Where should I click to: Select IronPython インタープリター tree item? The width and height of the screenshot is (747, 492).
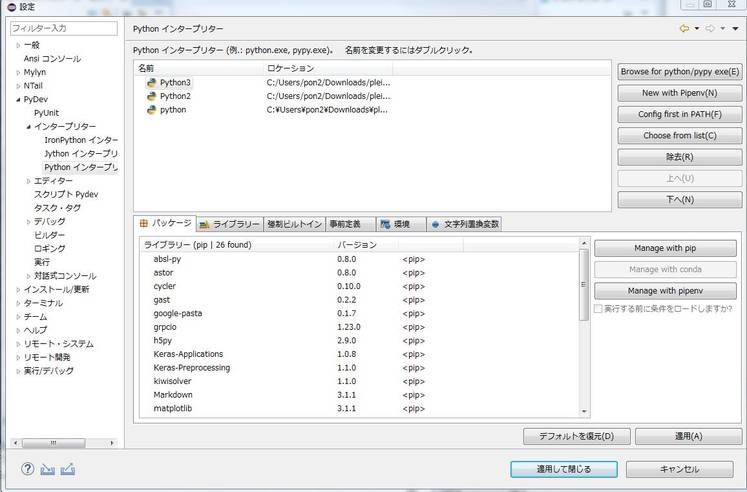(81, 140)
